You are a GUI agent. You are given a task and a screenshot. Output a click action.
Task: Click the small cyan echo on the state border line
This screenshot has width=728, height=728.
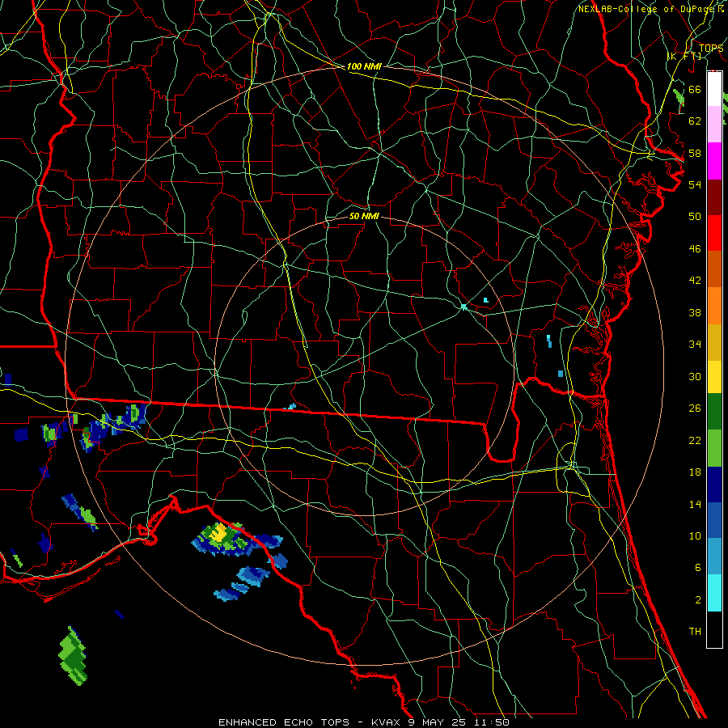290,407
